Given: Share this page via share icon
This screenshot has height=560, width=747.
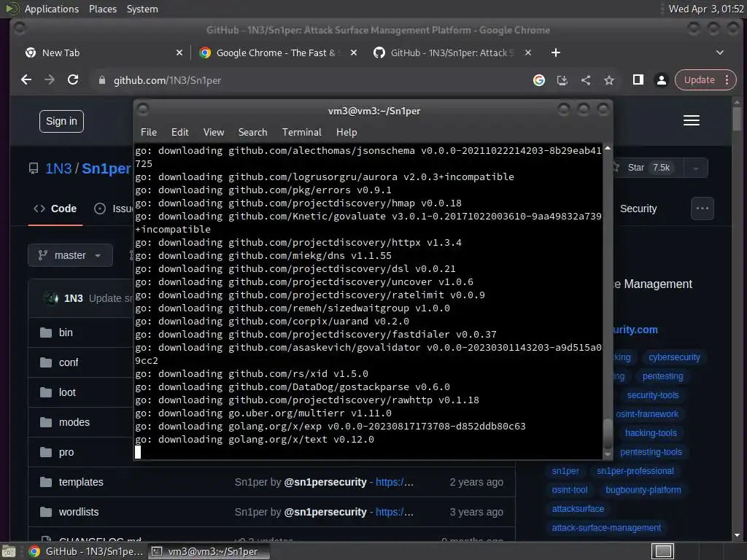Looking at the screenshot, I should click(x=586, y=80).
